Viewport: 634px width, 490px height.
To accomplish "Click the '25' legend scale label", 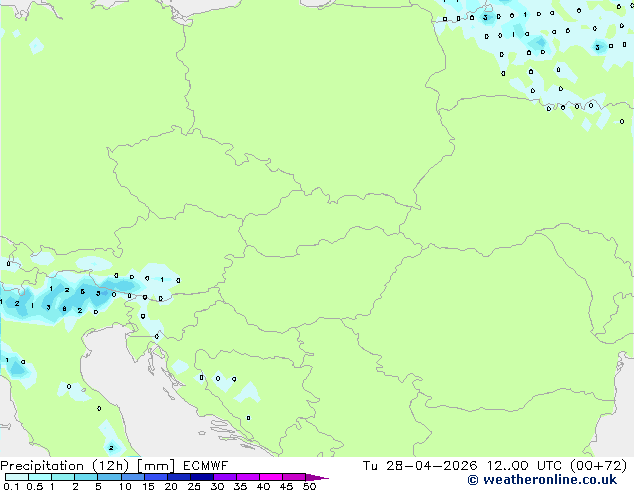I will pos(194,486).
